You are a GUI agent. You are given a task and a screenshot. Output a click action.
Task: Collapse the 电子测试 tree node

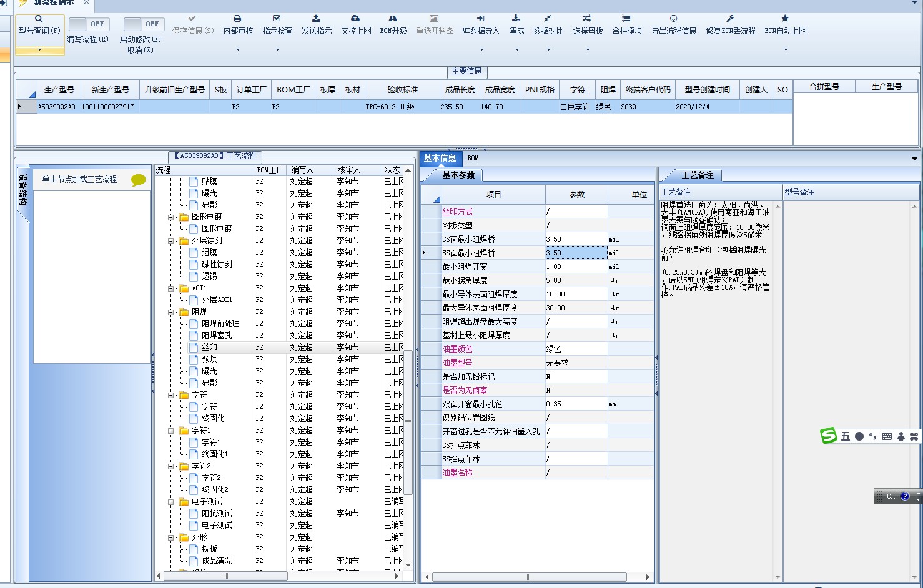tap(171, 502)
